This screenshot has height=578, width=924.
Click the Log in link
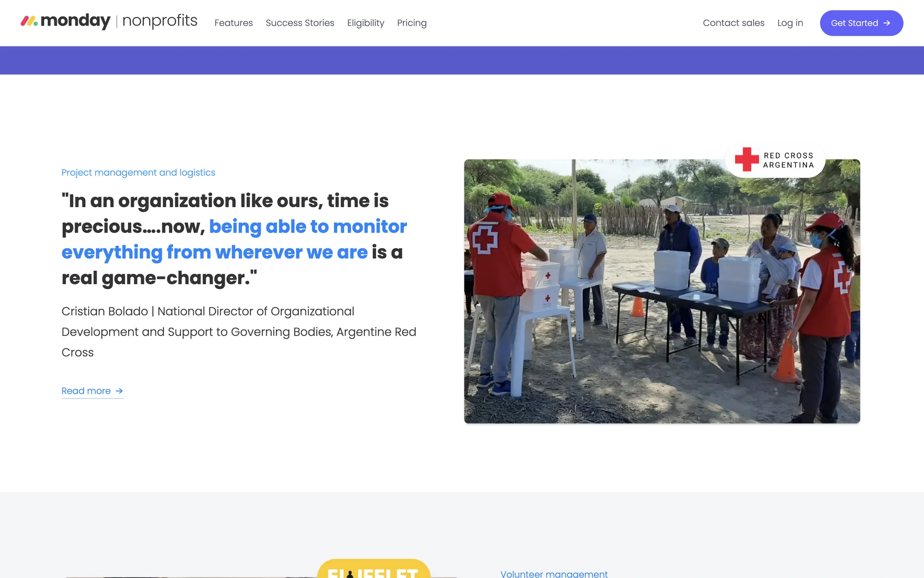click(790, 23)
